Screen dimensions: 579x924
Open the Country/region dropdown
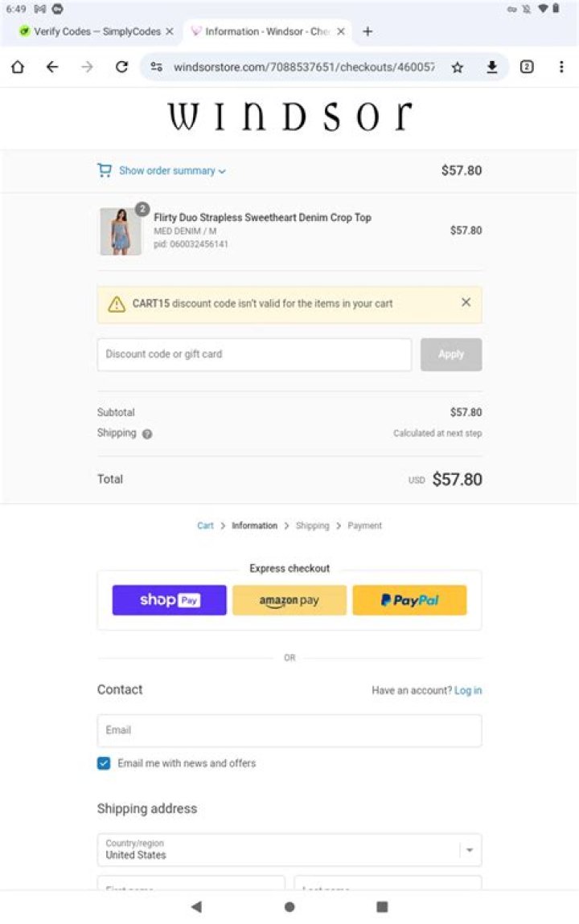click(289, 849)
